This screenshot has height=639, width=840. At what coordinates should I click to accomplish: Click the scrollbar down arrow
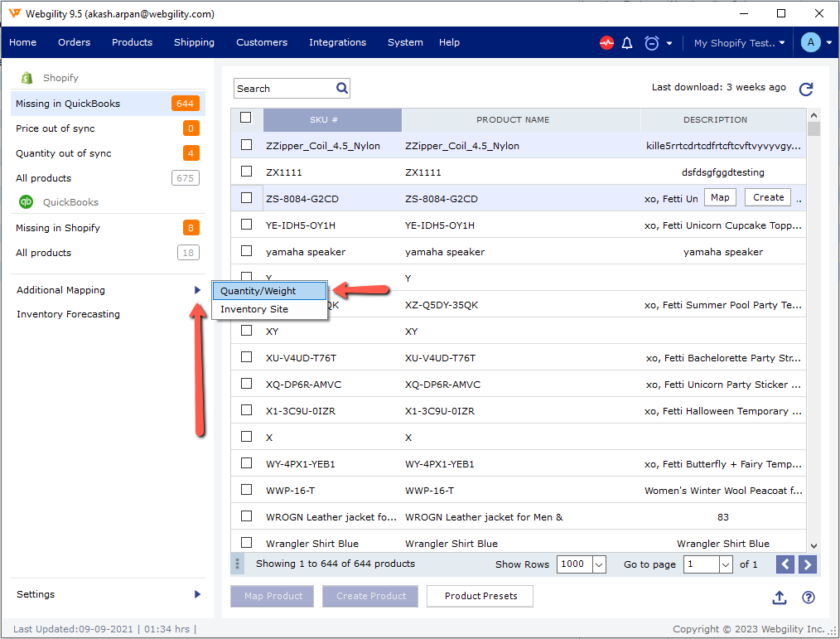pyautogui.click(x=813, y=545)
